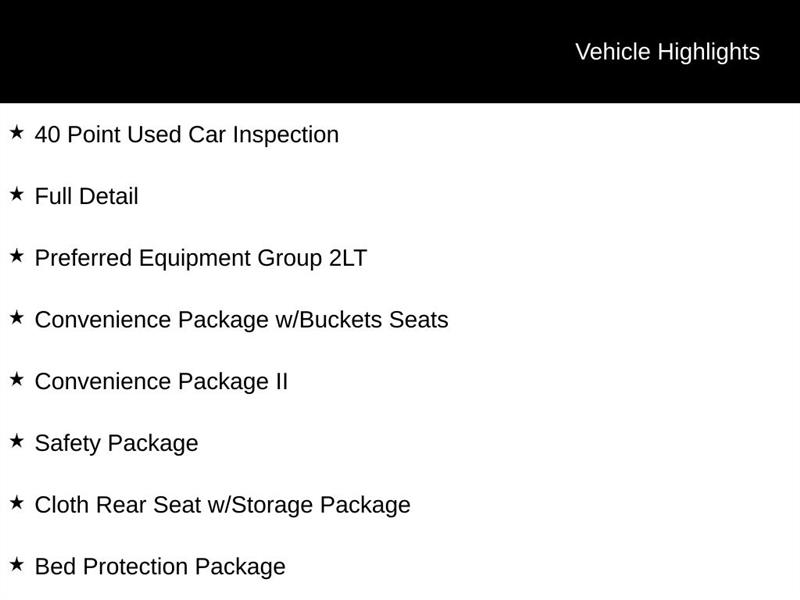Click the Convenience Package w/Buckets Seats text
Screen dimensions: 800x600
pyautogui.click(x=241, y=320)
